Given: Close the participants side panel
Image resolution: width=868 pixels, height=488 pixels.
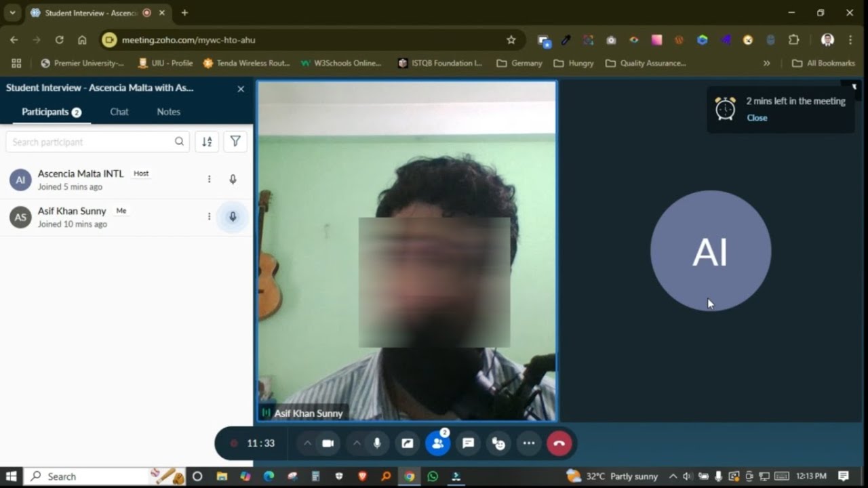Looking at the screenshot, I should point(241,89).
